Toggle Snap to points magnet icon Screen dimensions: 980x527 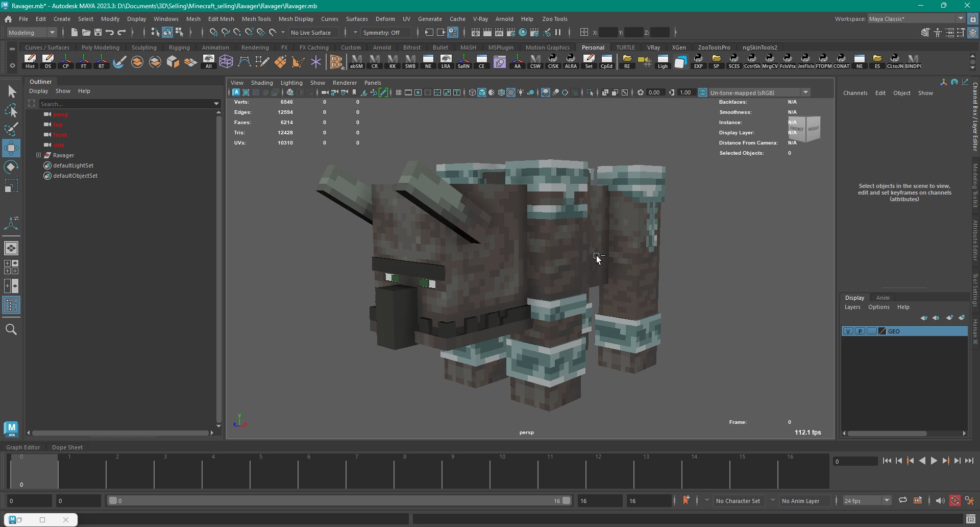(237, 32)
